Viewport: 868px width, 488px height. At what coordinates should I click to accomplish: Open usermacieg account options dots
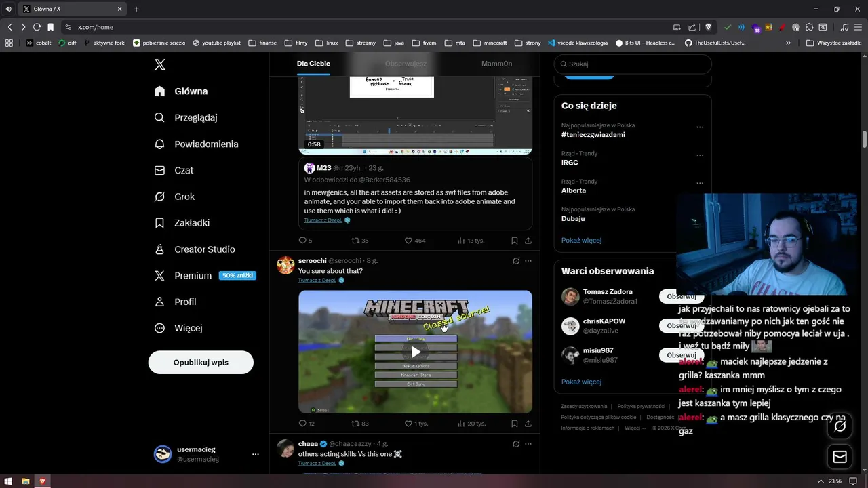point(256,454)
